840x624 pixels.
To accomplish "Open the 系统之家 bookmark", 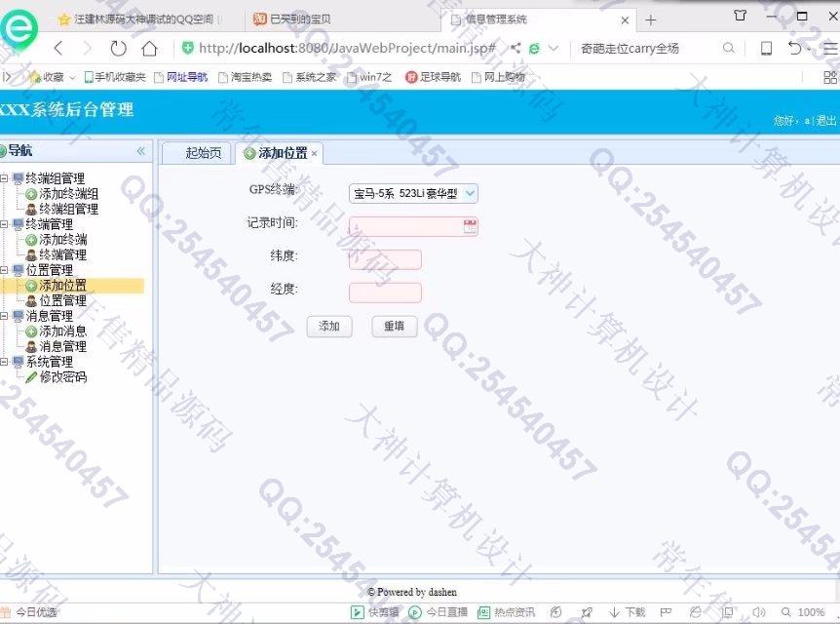I will tap(310, 77).
